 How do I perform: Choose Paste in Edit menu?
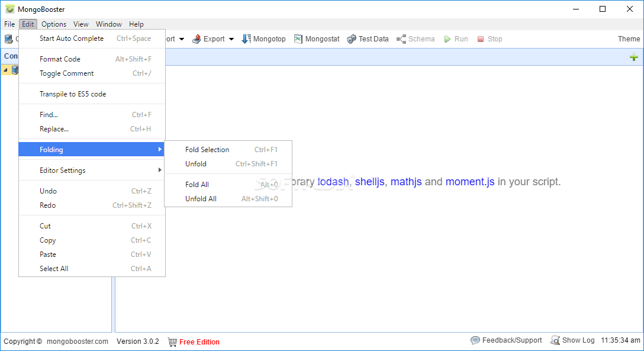click(x=92, y=254)
